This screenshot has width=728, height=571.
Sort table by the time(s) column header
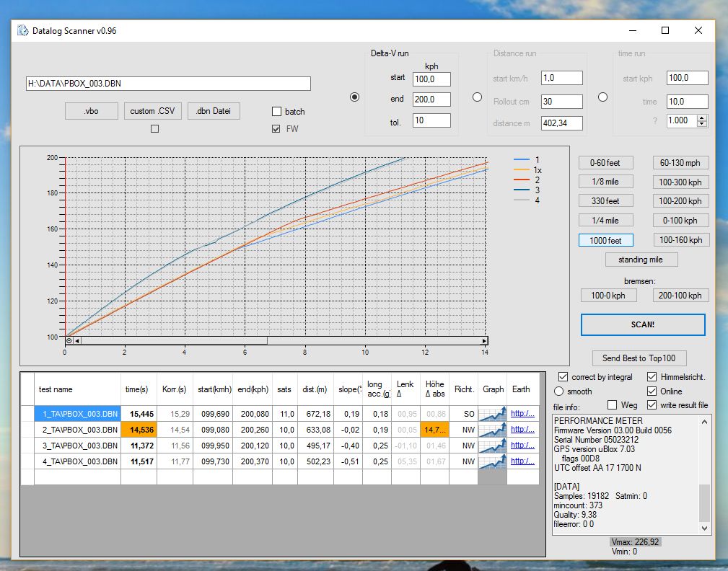137,389
